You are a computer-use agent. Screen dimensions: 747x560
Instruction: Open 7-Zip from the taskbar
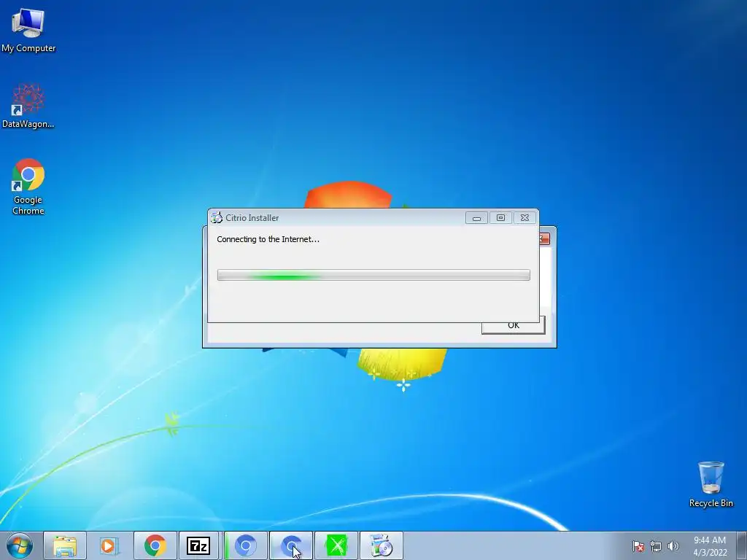coord(198,545)
